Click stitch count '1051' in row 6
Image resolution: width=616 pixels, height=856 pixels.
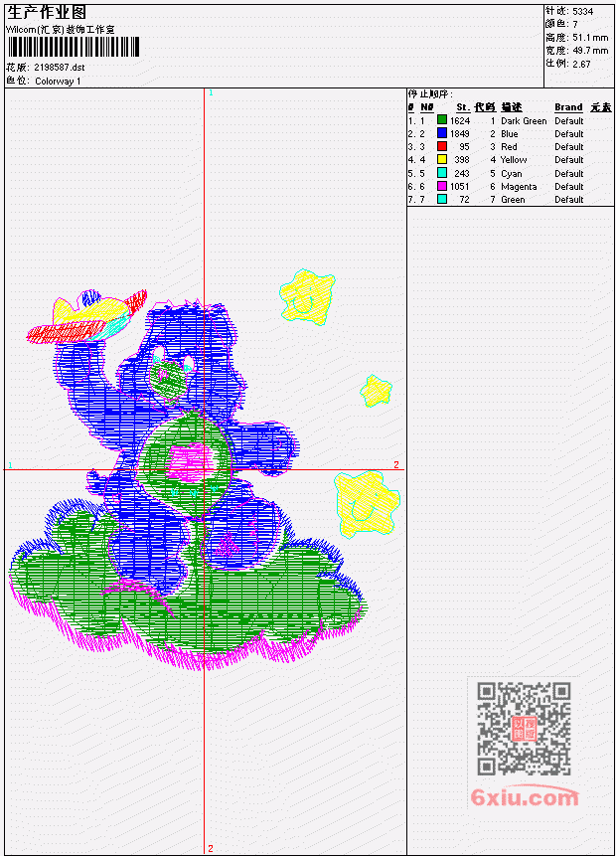point(460,187)
